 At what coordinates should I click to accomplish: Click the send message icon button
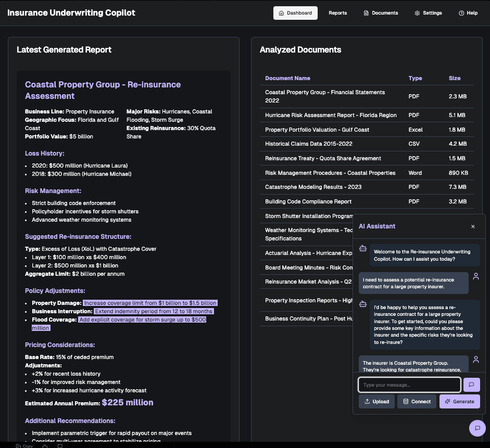coord(471,385)
